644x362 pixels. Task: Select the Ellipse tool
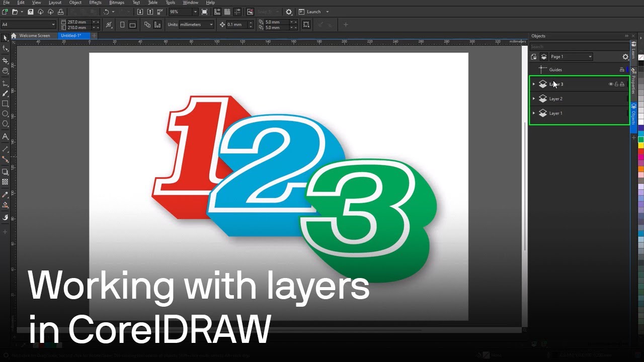click(6, 114)
